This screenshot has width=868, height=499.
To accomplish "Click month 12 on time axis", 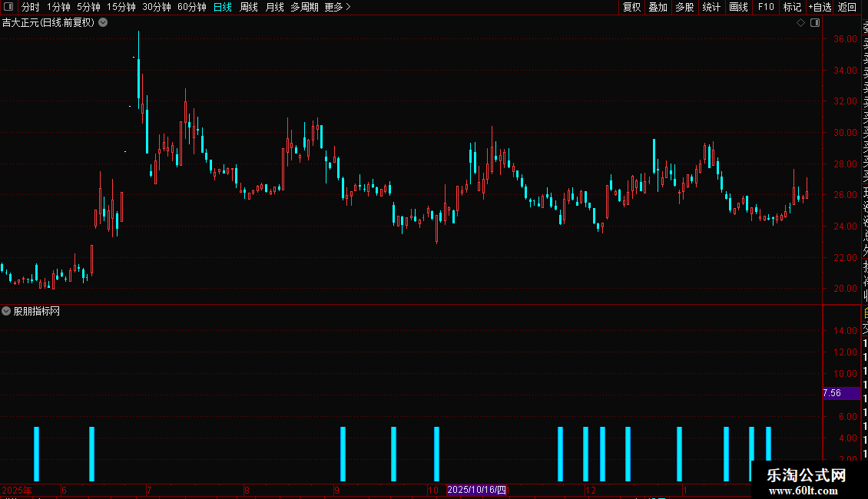I will 591,491.
